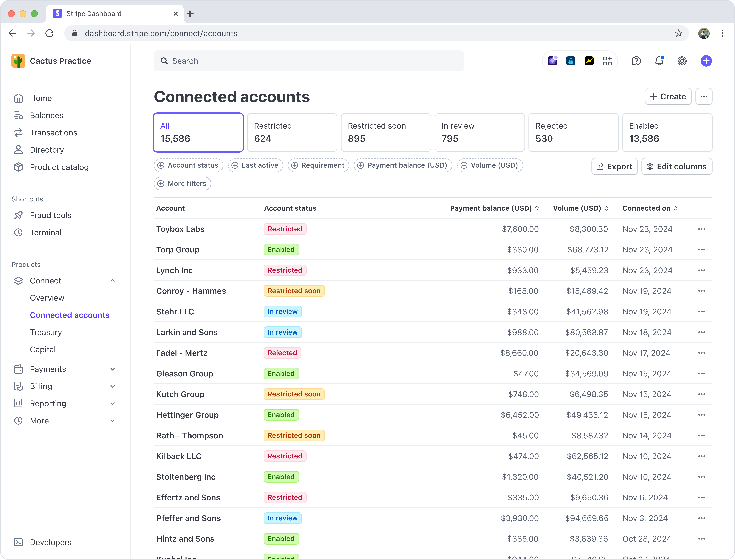Select the Enabled 13,586 tab
This screenshot has width=735, height=560.
click(667, 132)
